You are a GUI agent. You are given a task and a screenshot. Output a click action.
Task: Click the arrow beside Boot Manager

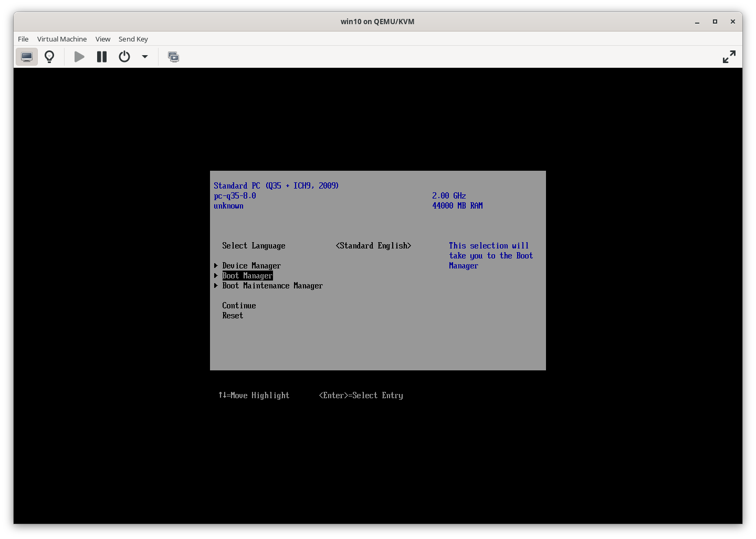(x=216, y=276)
